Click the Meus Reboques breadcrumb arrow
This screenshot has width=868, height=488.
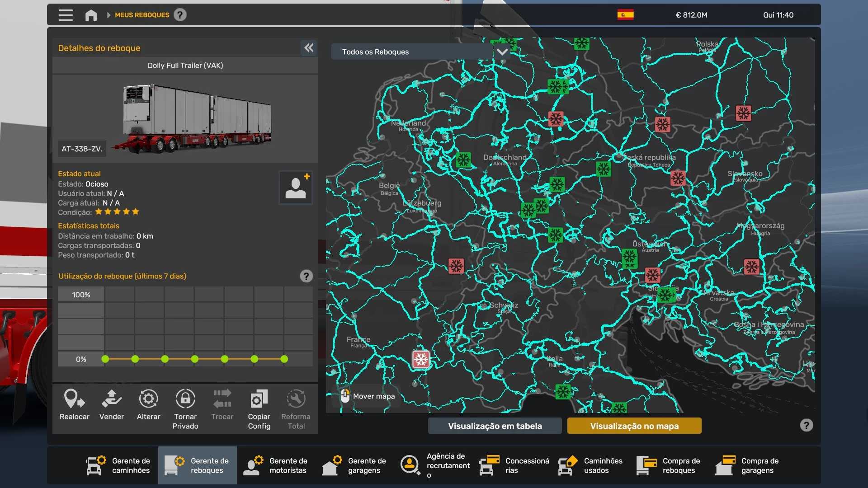click(108, 15)
